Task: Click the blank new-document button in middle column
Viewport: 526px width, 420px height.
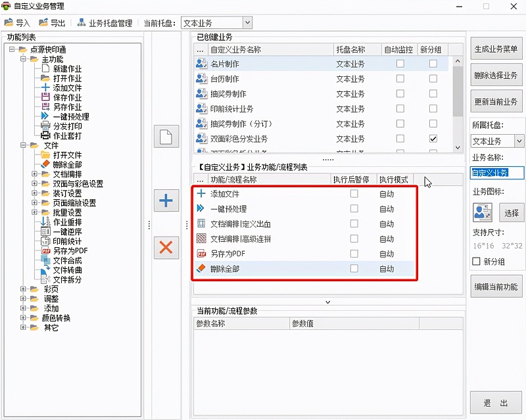Action: tap(166, 137)
